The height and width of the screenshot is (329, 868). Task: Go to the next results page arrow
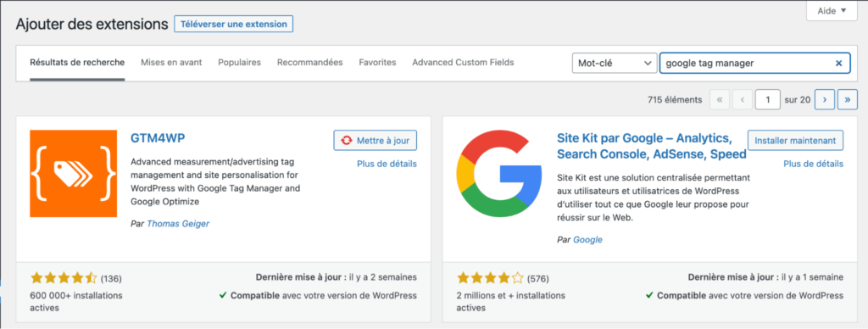tap(825, 100)
